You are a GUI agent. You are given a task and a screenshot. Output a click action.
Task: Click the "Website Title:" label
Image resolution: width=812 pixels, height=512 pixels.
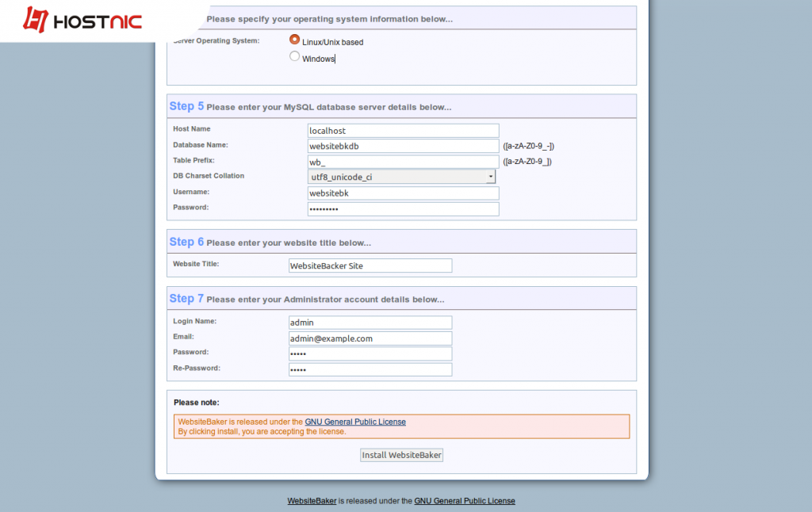point(196,264)
